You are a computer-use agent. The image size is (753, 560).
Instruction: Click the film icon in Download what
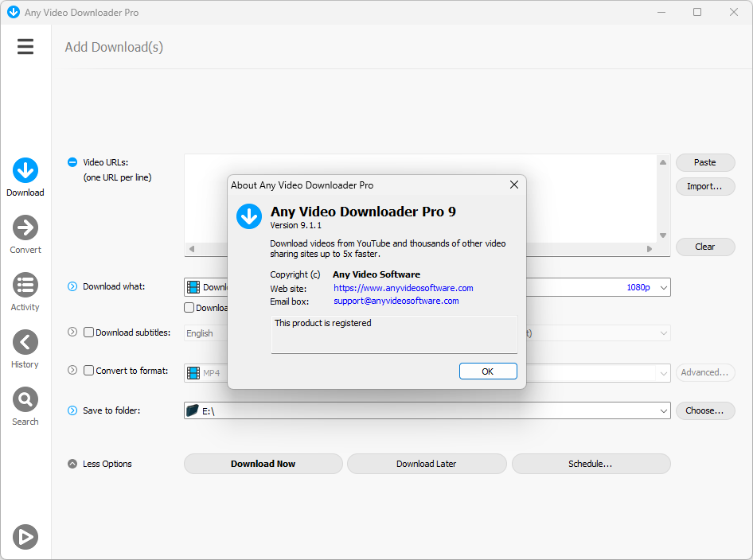click(x=193, y=287)
